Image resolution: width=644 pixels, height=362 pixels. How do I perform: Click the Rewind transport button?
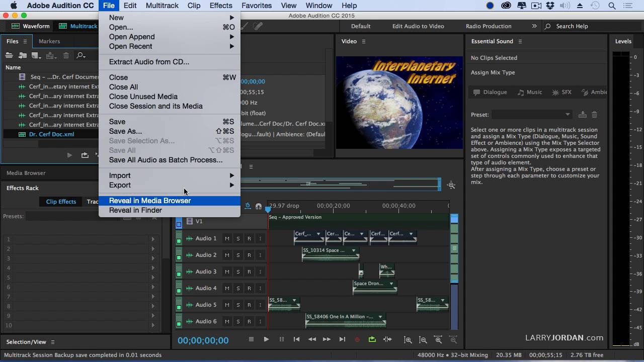coord(312,339)
